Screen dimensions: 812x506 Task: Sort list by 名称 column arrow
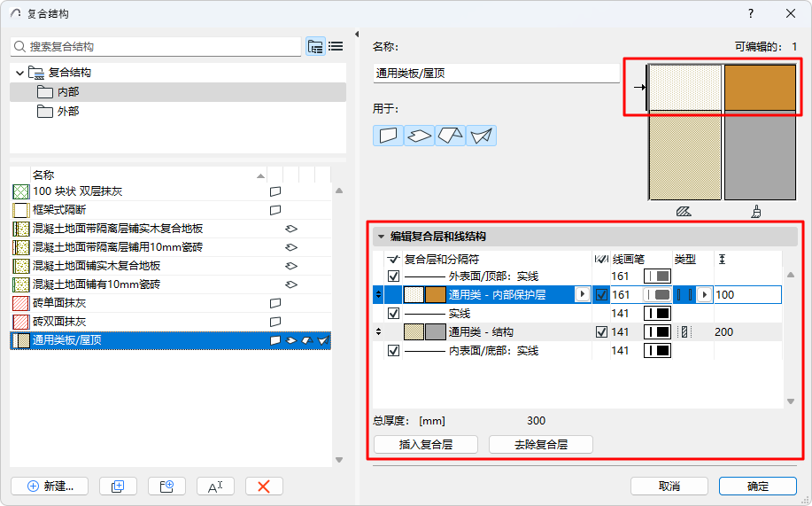260,176
